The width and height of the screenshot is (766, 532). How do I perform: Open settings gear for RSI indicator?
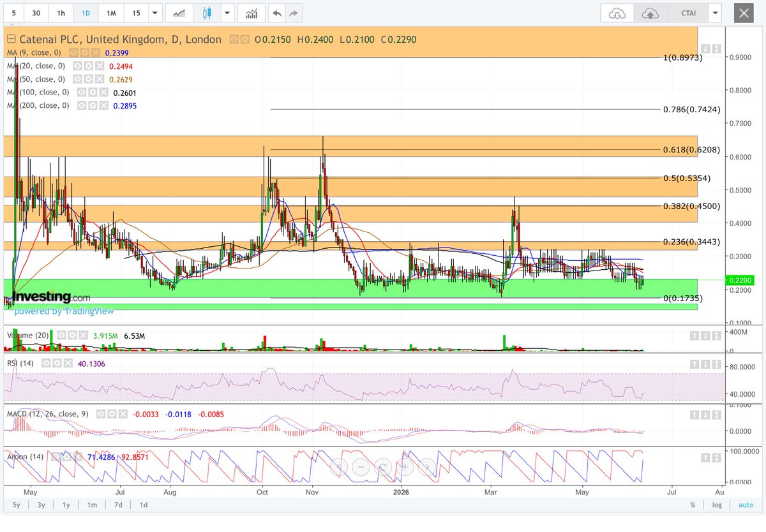point(57,364)
